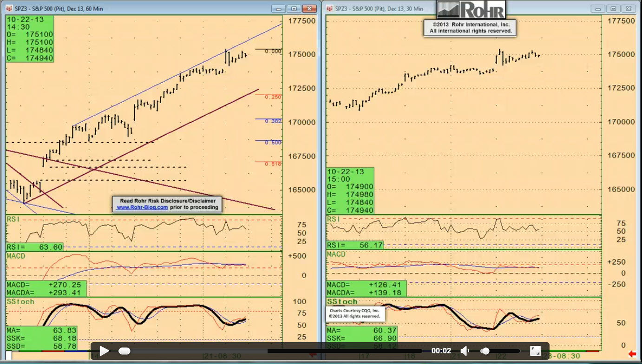The height and width of the screenshot is (364, 642).
Task: Minimize the 30 Min chart window
Action: (597, 9)
